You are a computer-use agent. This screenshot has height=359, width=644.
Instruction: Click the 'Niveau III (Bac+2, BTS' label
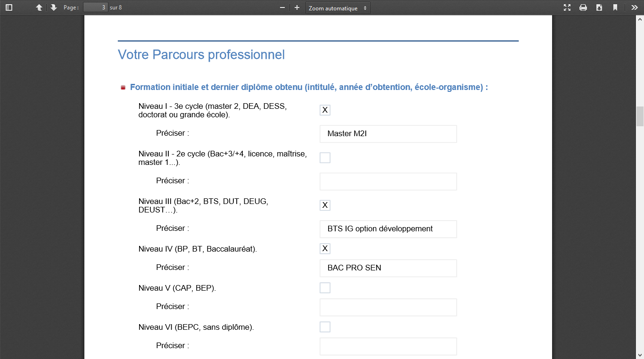pos(203,205)
